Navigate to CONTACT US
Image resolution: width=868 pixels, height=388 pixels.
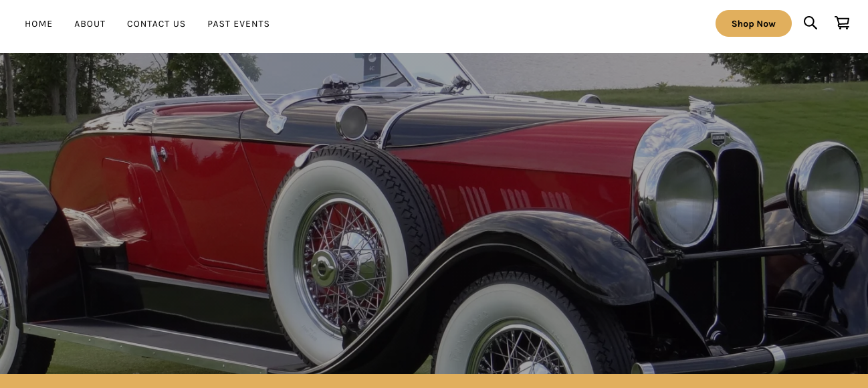(156, 24)
